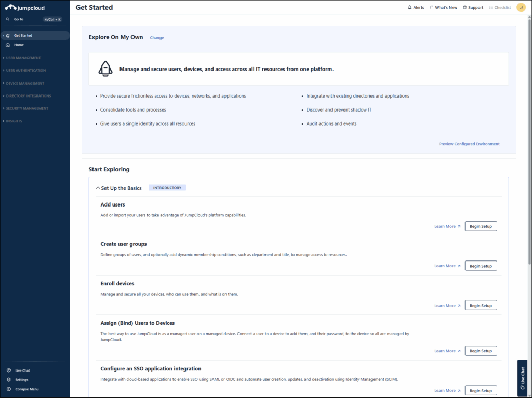Click the Change link
The image size is (532, 398).
pos(157,38)
